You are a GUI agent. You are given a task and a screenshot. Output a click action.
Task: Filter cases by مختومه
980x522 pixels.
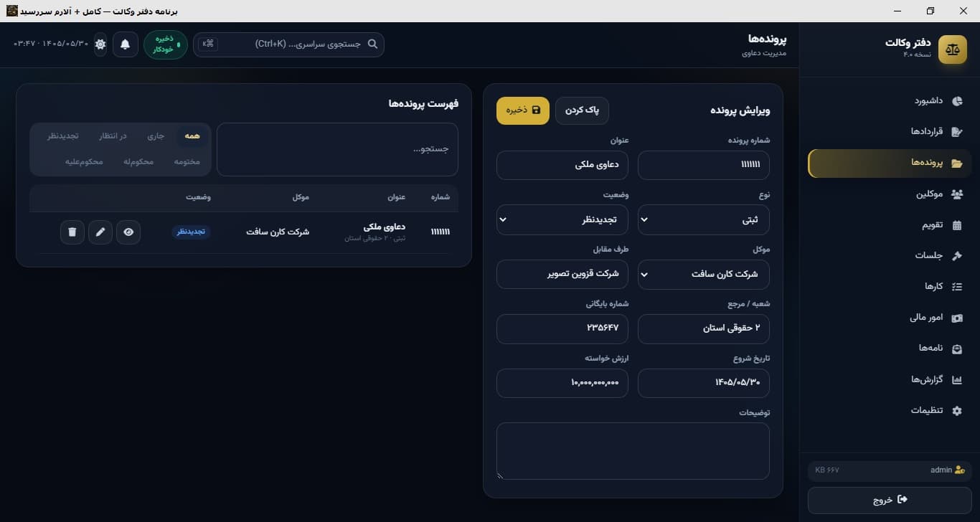click(x=187, y=161)
